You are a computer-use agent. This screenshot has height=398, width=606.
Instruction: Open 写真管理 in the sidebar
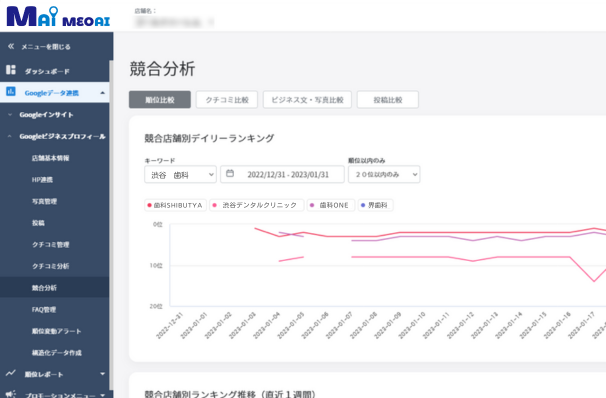point(44,201)
